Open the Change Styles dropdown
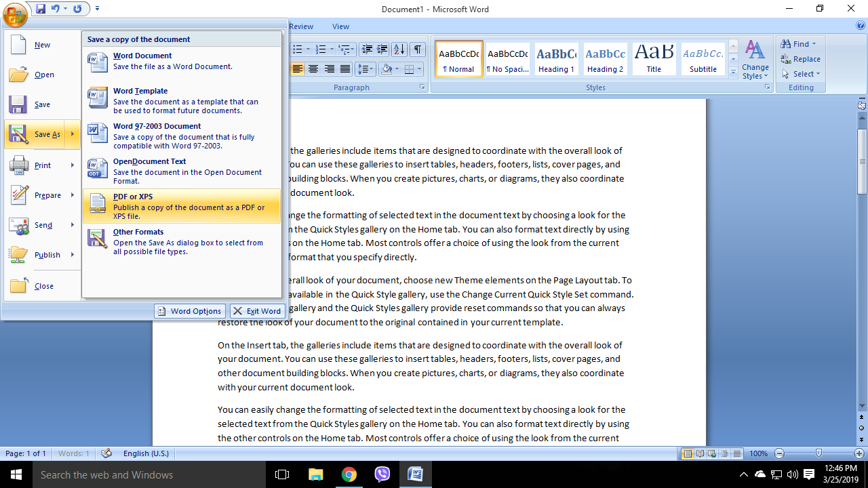Image resolution: width=868 pixels, height=488 pixels. pos(755,60)
